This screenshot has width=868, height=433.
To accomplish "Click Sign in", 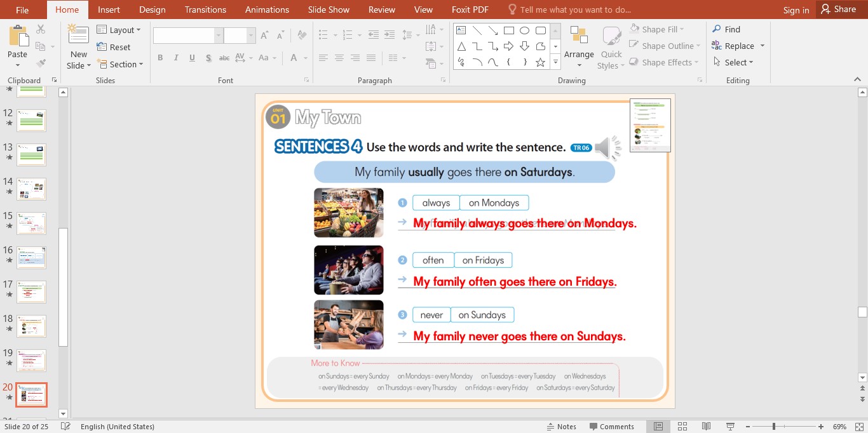I will point(796,10).
